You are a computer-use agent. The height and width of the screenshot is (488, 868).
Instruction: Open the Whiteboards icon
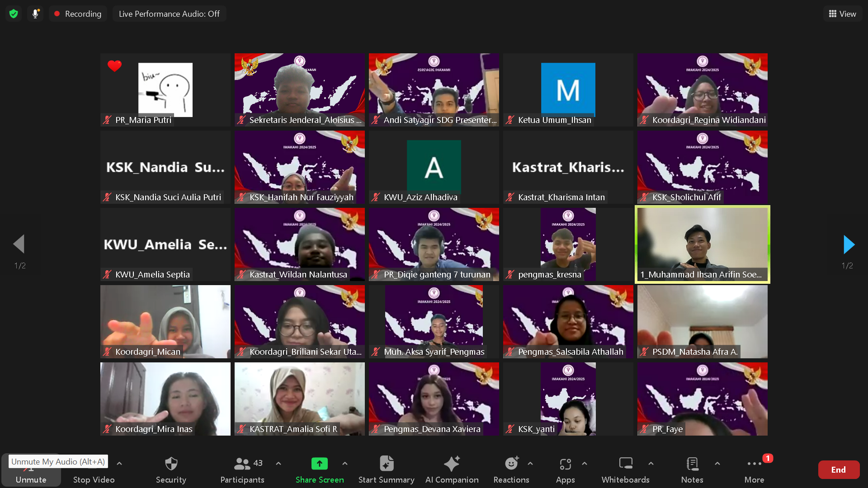click(625, 464)
